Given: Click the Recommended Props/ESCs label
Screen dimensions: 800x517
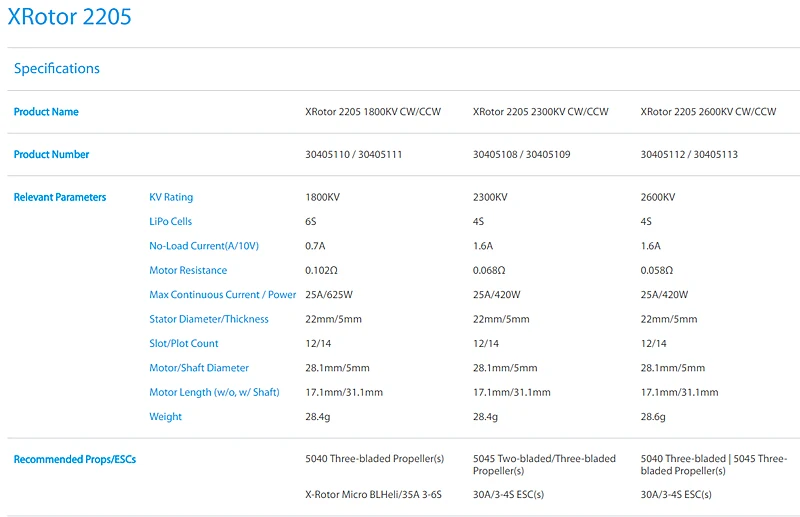Looking at the screenshot, I should coord(74,459).
